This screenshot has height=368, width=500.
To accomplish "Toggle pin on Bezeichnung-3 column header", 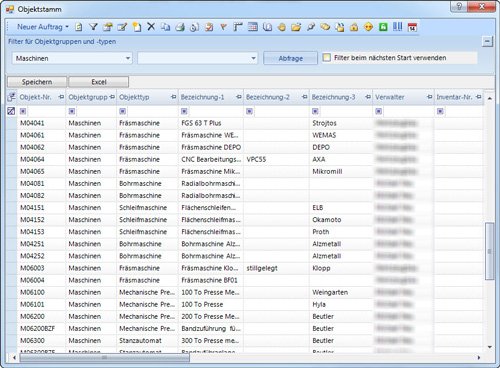I will tap(368, 97).
